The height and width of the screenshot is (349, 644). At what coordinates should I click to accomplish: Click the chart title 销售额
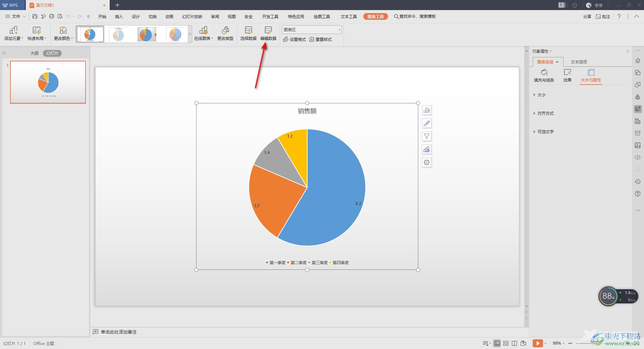(x=307, y=111)
